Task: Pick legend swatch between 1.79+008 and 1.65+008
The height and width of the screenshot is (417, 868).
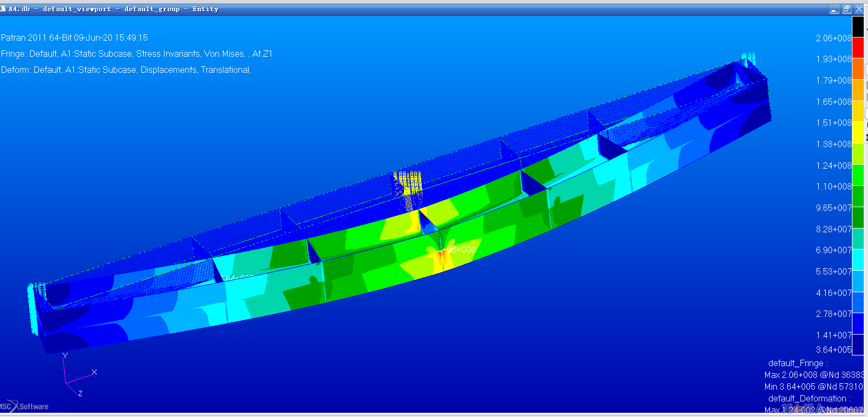Action: (x=858, y=90)
